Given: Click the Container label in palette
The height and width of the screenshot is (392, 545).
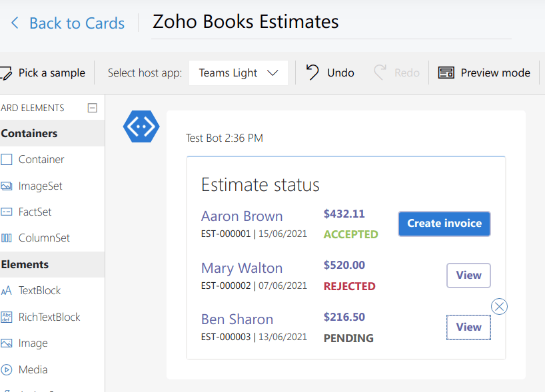Looking at the screenshot, I should point(41,159).
